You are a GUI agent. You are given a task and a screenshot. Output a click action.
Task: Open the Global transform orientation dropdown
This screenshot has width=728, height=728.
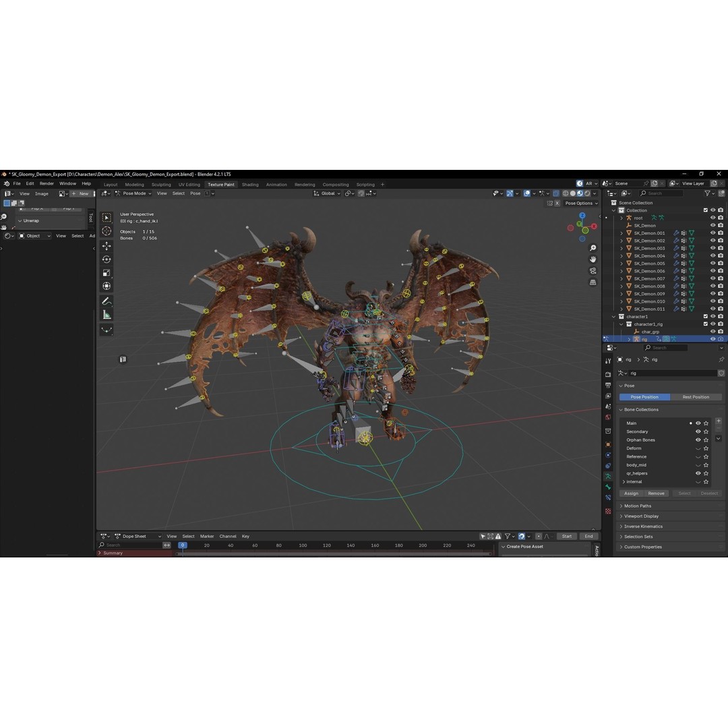328,193
